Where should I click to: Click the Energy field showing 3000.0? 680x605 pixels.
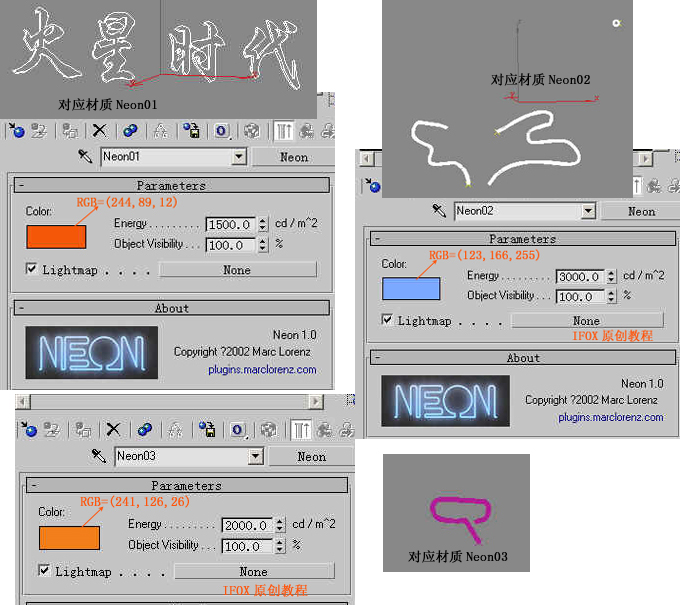pyautogui.click(x=581, y=276)
